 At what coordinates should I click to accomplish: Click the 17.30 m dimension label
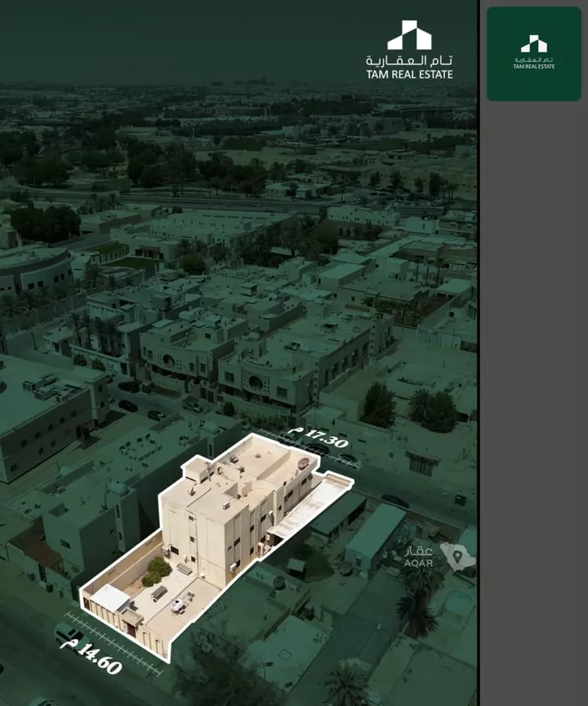coord(319,437)
